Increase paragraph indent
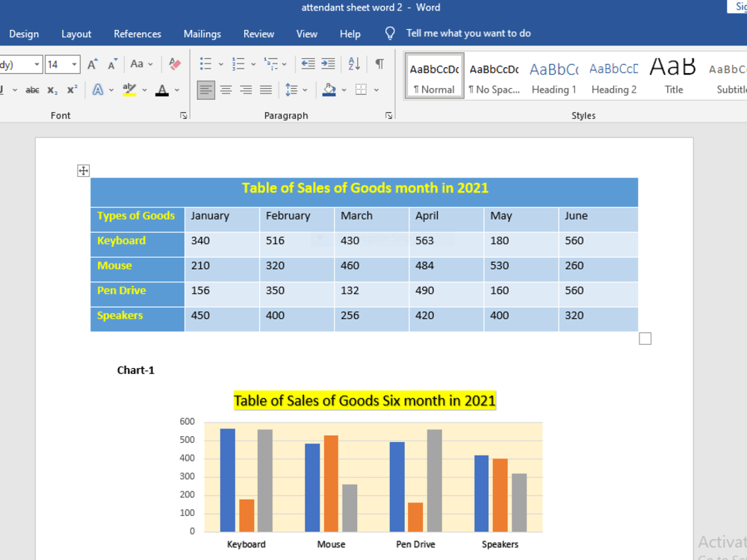747x560 pixels. (328, 63)
